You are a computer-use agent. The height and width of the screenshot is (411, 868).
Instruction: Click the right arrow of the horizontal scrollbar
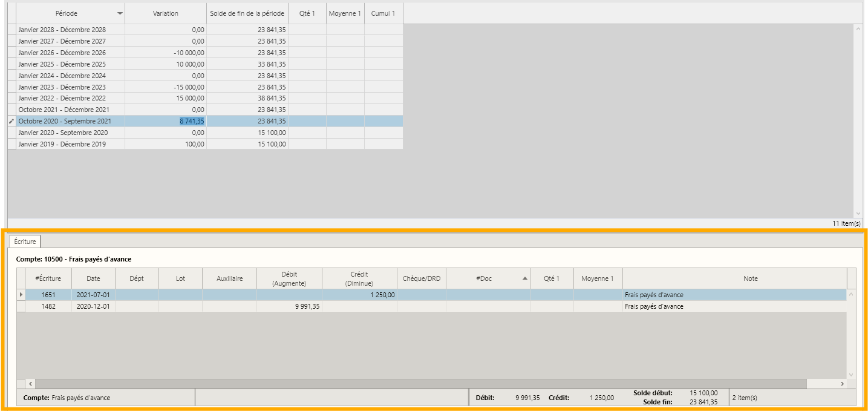tap(842, 384)
